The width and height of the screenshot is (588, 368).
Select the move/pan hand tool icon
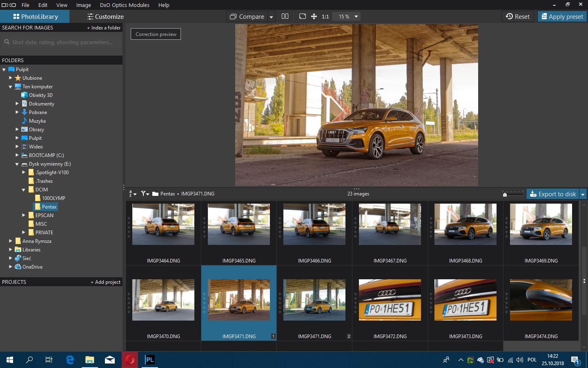[x=314, y=16]
